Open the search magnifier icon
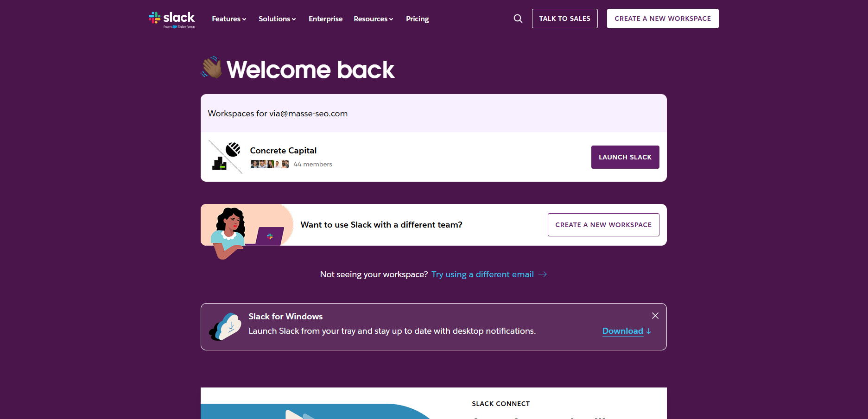 click(x=518, y=19)
